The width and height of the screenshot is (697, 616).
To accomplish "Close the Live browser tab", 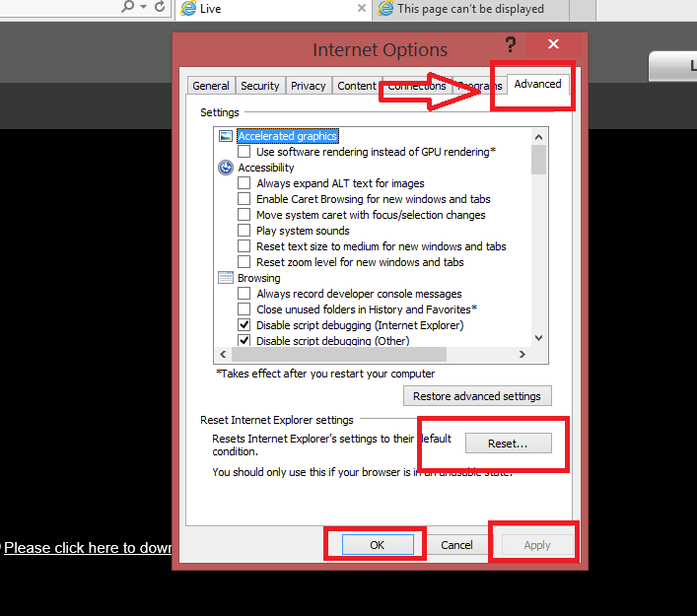I will [x=362, y=8].
